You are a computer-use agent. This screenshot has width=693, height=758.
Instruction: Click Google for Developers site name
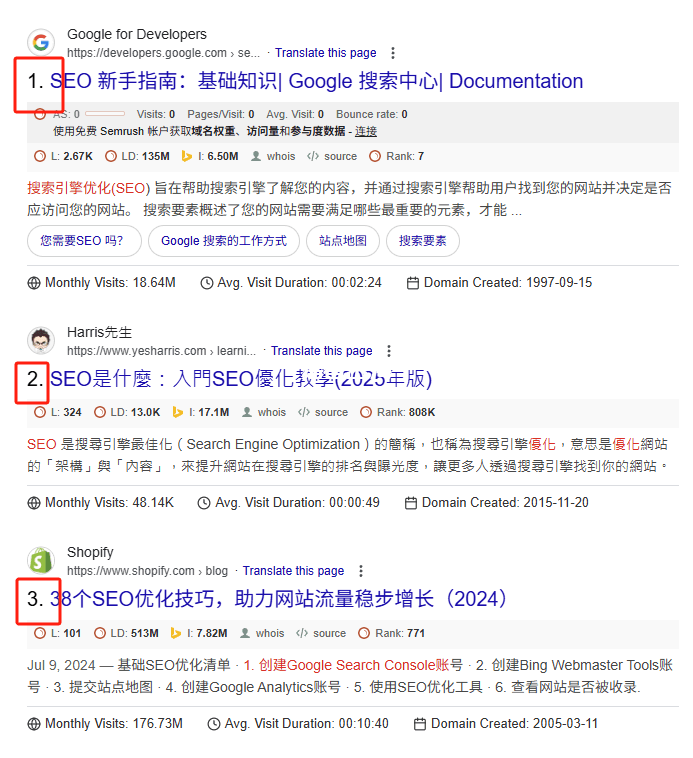(137, 34)
